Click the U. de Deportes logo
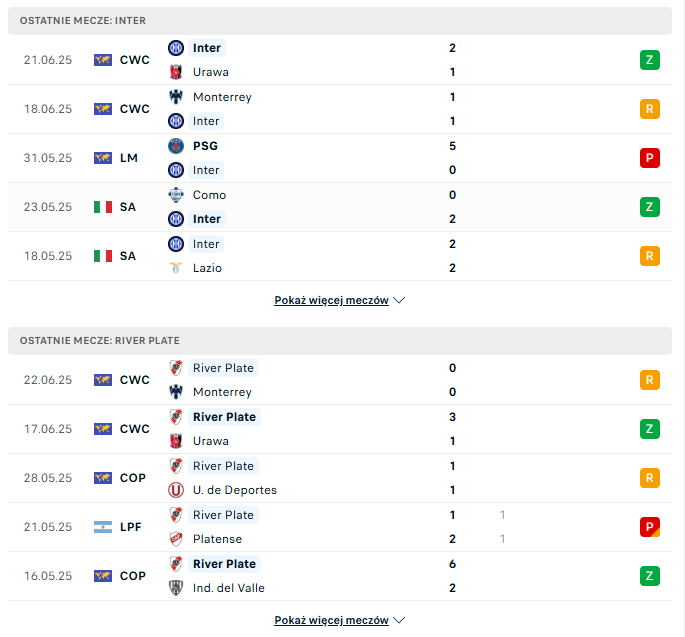The height and width of the screenshot is (637, 685). coord(176,490)
